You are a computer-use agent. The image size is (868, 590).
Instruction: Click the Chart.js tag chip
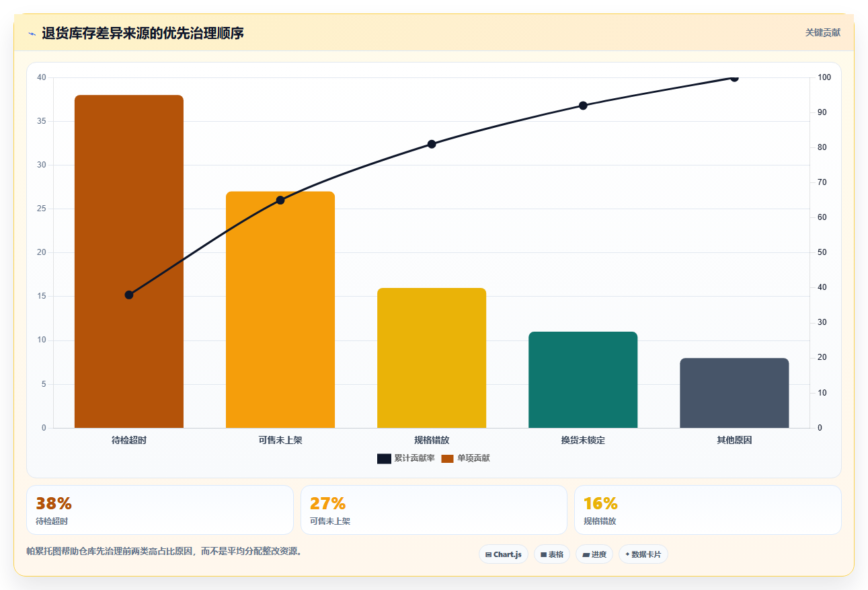click(x=504, y=554)
